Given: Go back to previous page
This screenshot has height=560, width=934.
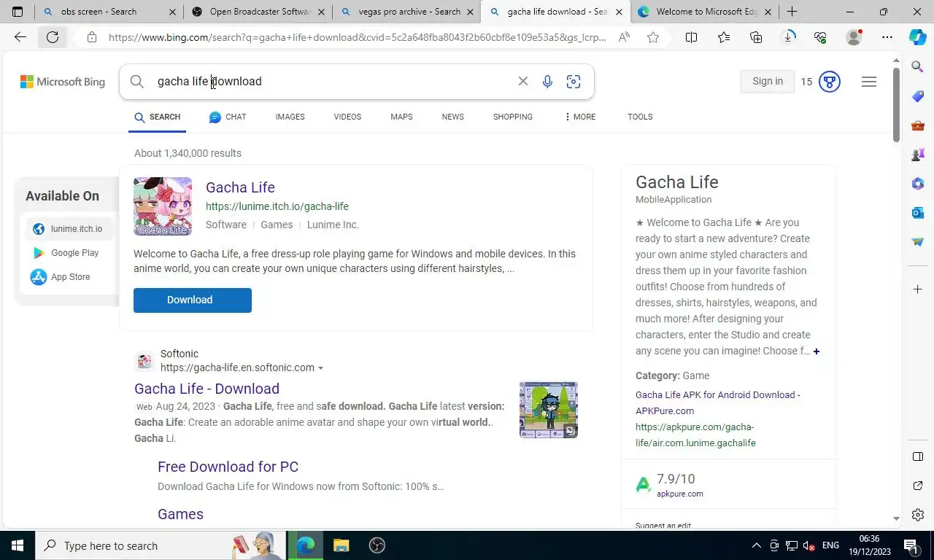Looking at the screenshot, I should pyautogui.click(x=20, y=37).
